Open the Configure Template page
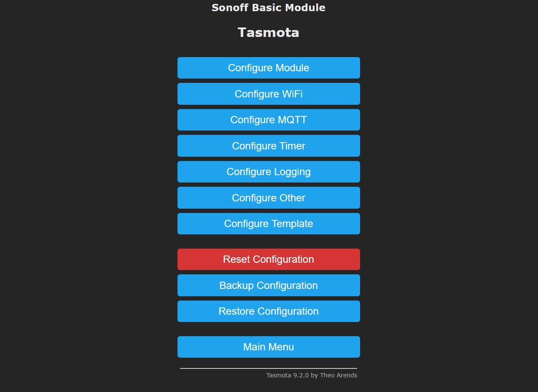538x392 pixels. (x=269, y=224)
